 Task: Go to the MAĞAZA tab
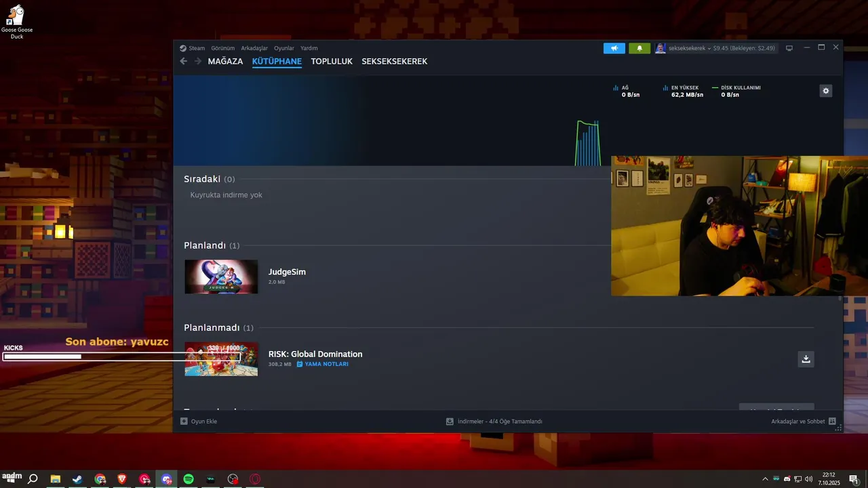pos(225,61)
